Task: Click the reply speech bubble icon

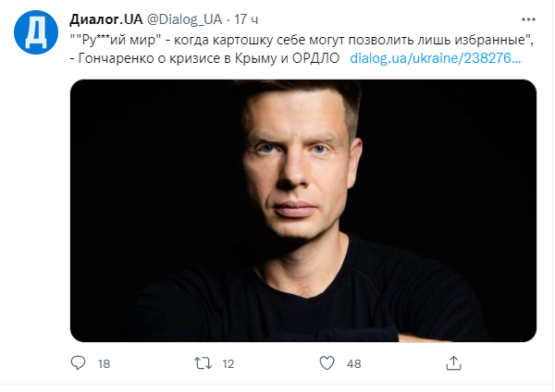Action: (x=79, y=363)
